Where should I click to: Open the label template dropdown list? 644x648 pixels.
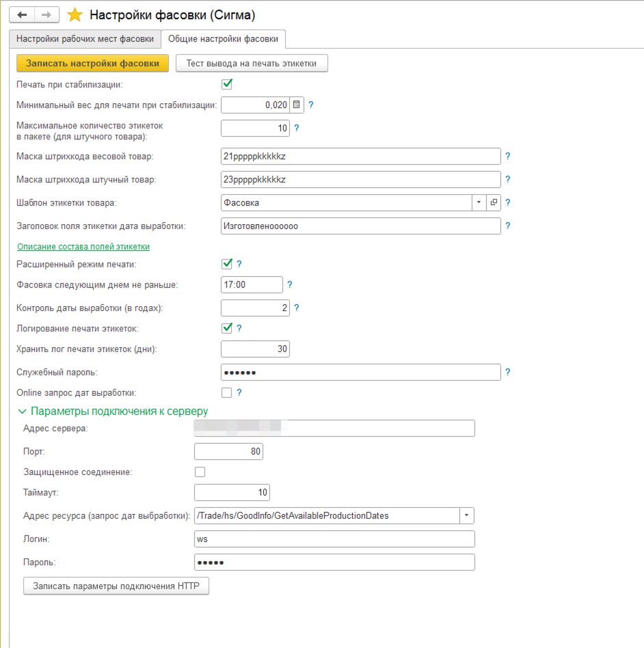[479, 203]
